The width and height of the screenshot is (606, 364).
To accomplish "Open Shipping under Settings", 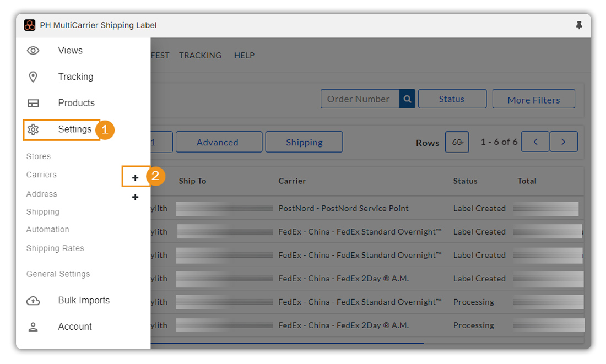I will point(43,212).
